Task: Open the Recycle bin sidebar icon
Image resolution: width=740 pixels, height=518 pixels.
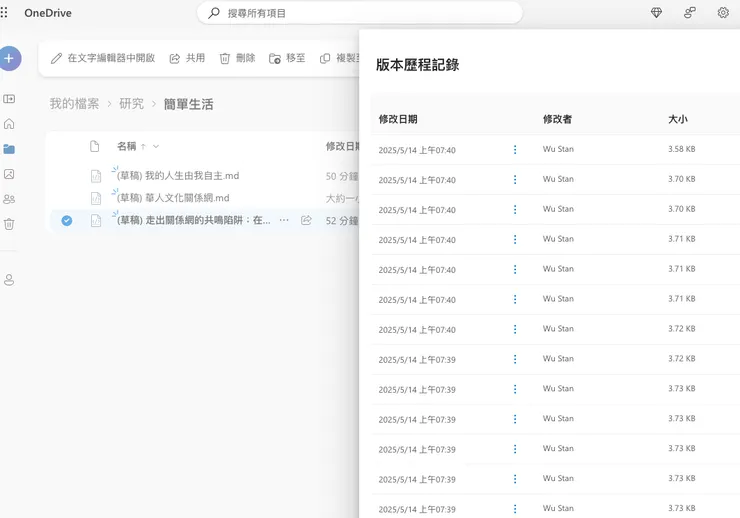Action: pyautogui.click(x=9, y=224)
